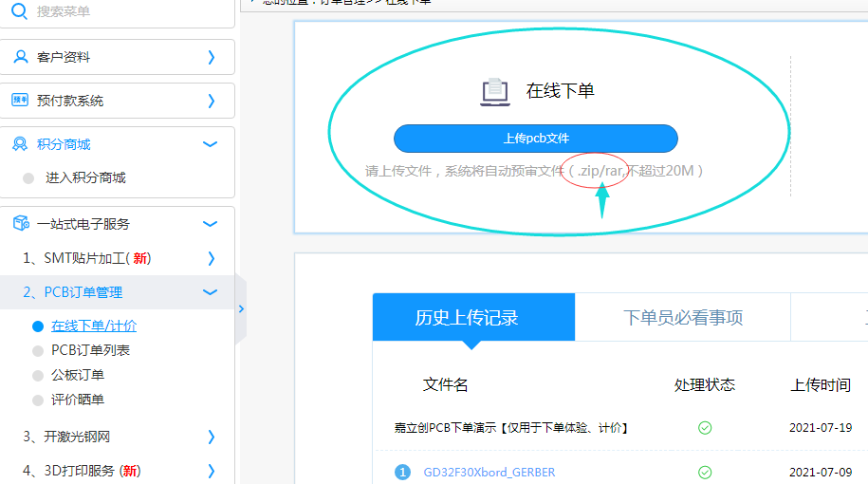Click status checkmark for GD32F30Xbord_GERBER row
The image size is (868, 484).
tap(705, 472)
